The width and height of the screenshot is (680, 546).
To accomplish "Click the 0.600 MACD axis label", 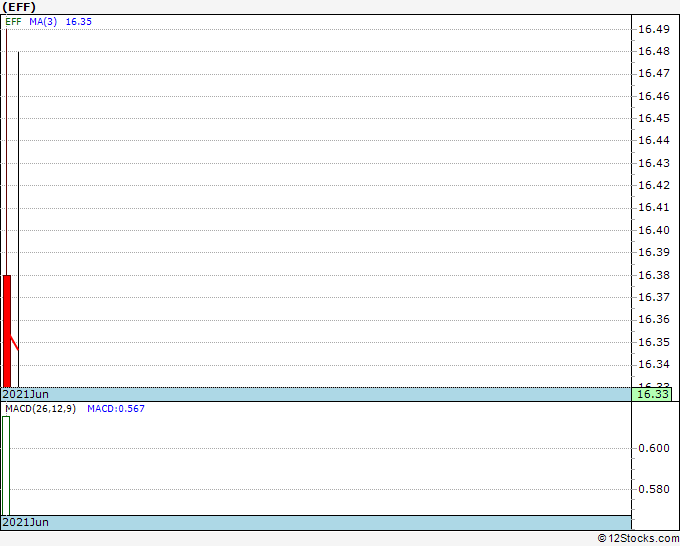I will [654, 448].
